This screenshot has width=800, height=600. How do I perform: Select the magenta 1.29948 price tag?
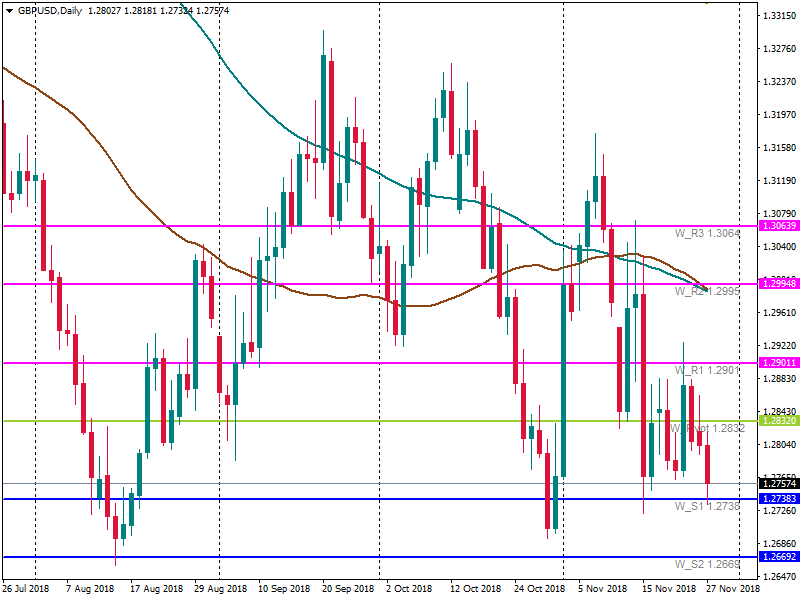[x=777, y=284]
